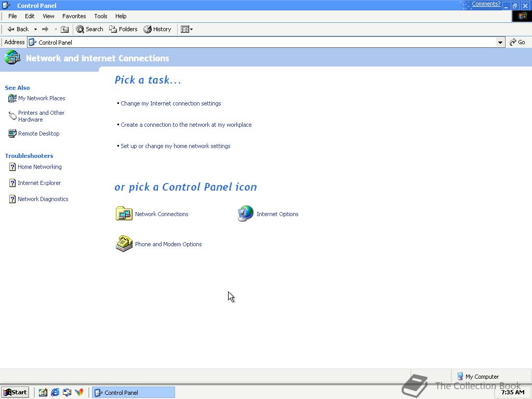Click the Control Panel taskbar button
This screenshot has height=399, width=532.
(x=134, y=393)
